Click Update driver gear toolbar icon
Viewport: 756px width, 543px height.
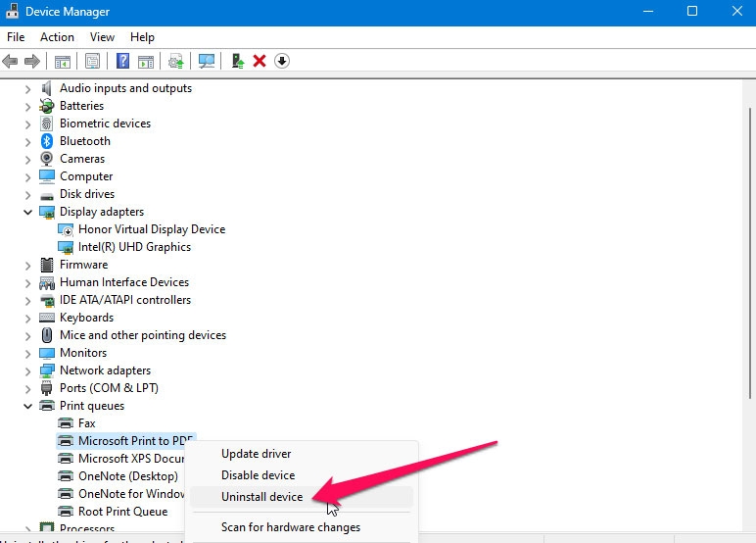pyautogui.click(x=176, y=62)
